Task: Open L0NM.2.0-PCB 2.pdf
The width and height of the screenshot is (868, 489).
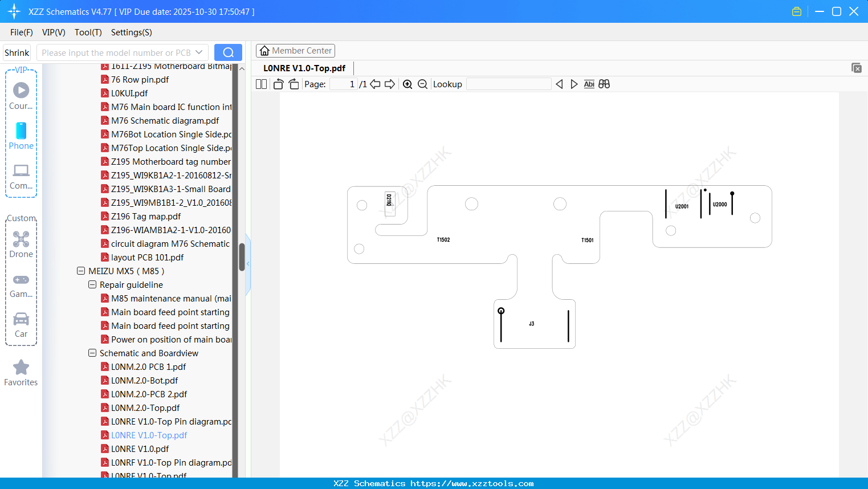Action: [x=149, y=394]
